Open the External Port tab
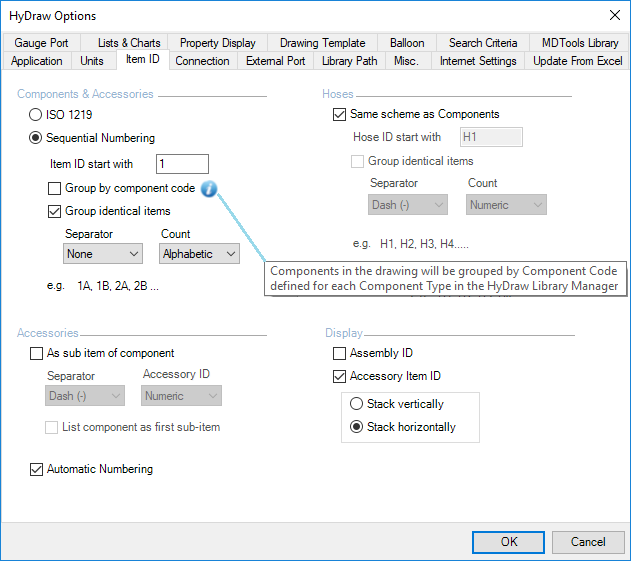 (276, 61)
